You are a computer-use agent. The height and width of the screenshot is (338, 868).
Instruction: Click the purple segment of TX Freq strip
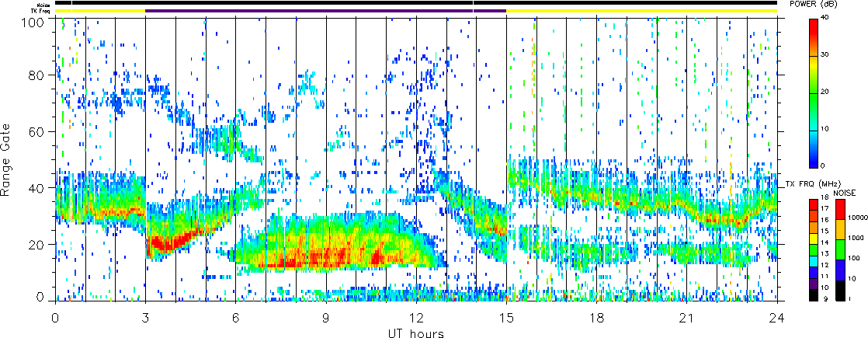click(x=326, y=11)
